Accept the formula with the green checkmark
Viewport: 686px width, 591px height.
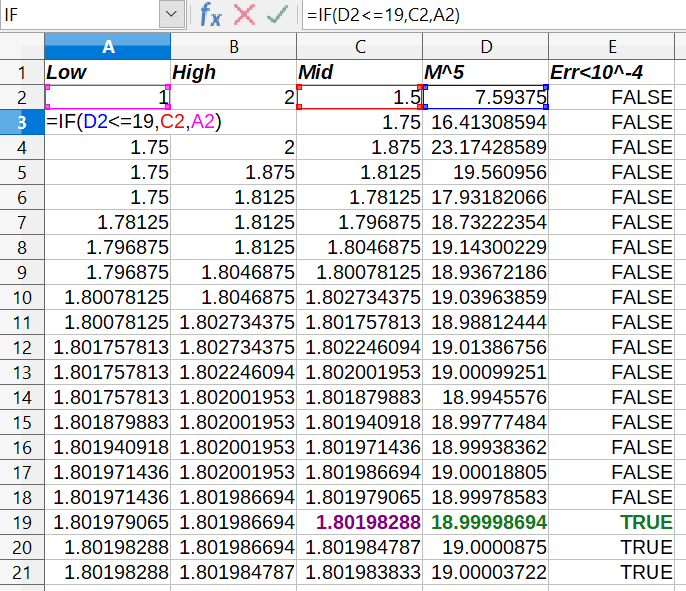(x=277, y=15)
